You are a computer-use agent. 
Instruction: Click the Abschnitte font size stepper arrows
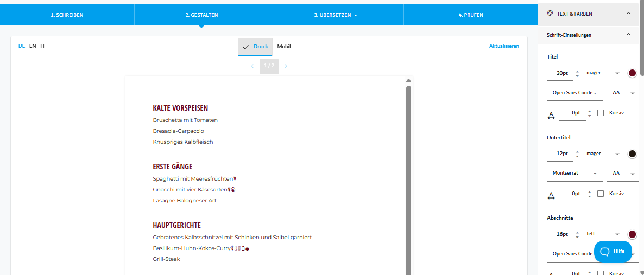click(x=577, y=234)
